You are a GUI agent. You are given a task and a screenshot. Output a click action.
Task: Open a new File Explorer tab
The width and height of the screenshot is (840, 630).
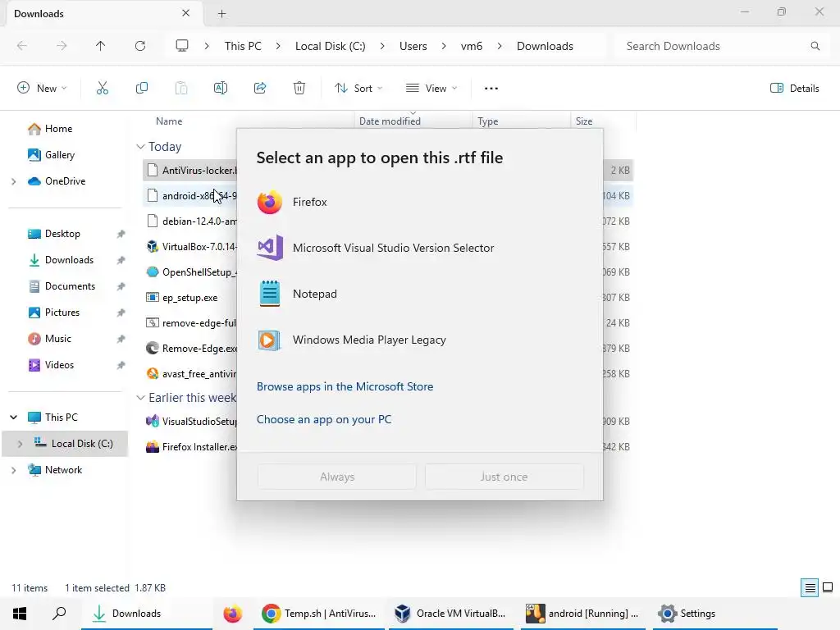[221, 14]
